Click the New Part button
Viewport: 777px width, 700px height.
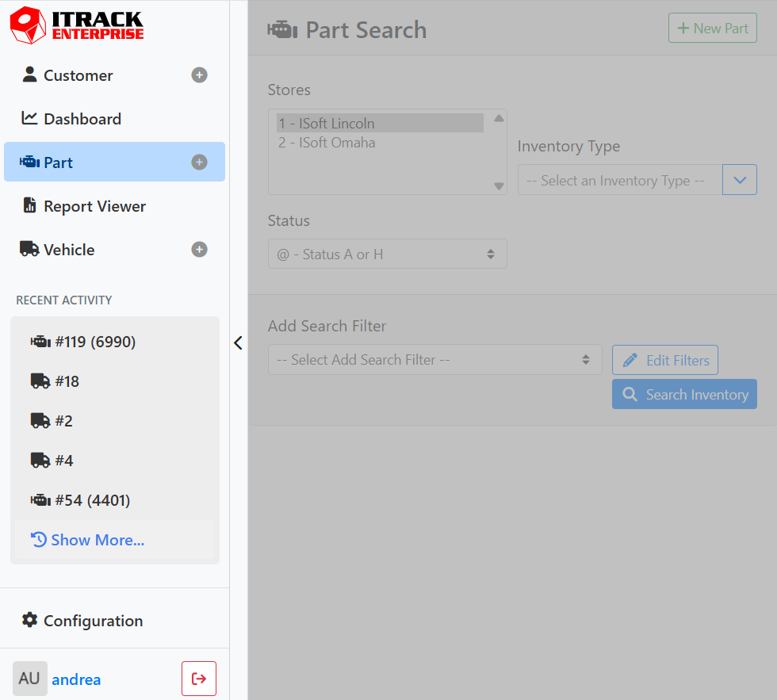(x=713, y=29)
